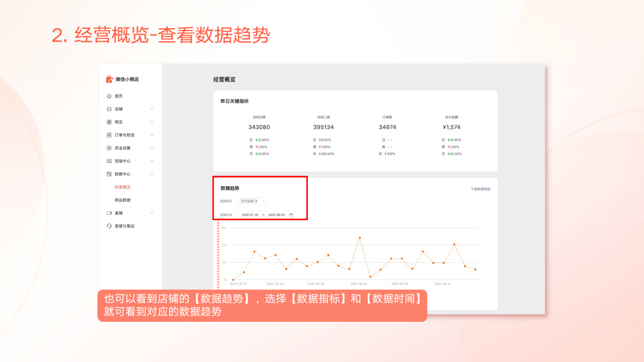Select the 经营概览 submenu item

pyautogui.click(x=123, y=187)
